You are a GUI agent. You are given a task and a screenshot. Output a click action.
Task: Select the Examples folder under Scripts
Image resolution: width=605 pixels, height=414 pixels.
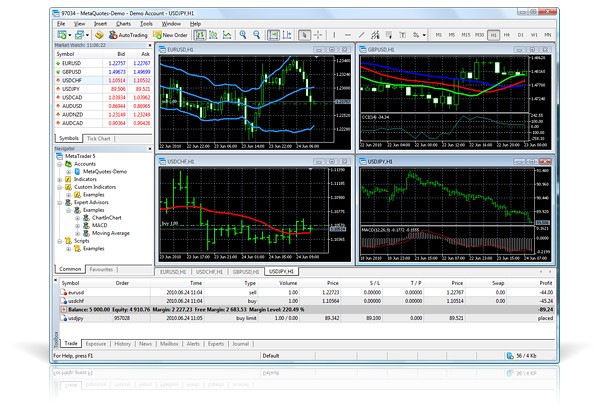pyautogui.click(x=93, y=248)
